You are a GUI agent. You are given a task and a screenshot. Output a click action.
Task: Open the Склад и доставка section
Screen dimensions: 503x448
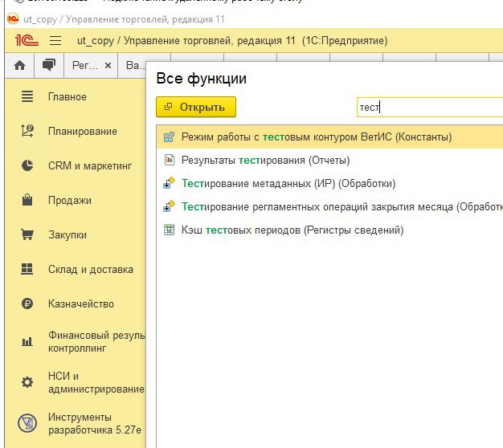click(x=91, y=270)
